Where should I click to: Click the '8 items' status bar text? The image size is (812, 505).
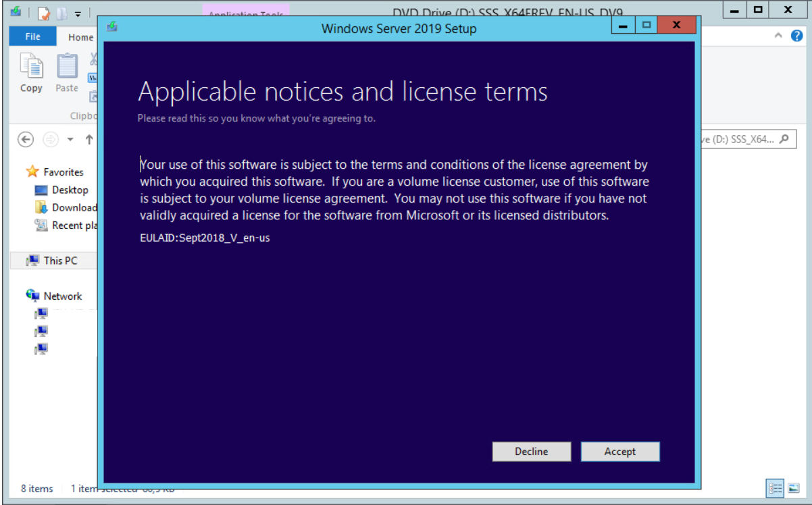(x=37, y=489)
